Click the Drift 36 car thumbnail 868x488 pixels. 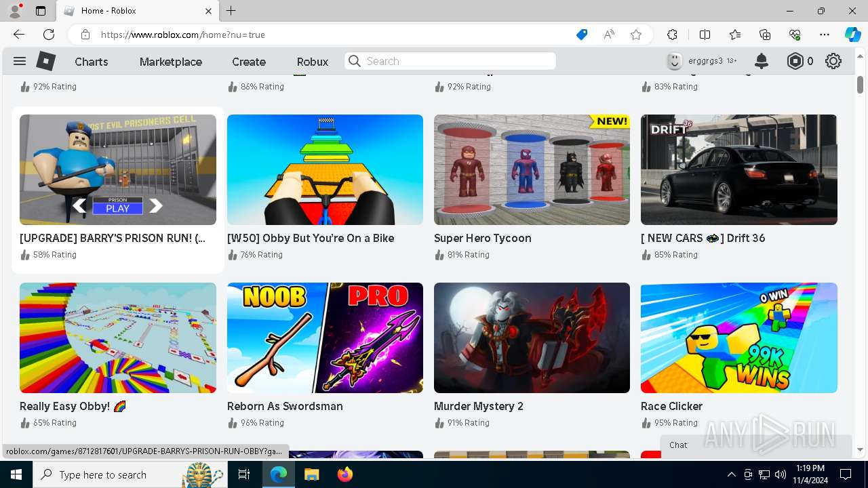coord(739,169)
